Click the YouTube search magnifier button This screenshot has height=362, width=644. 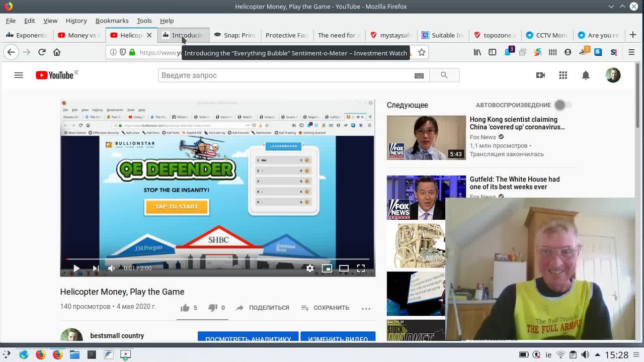coord(444,75)
